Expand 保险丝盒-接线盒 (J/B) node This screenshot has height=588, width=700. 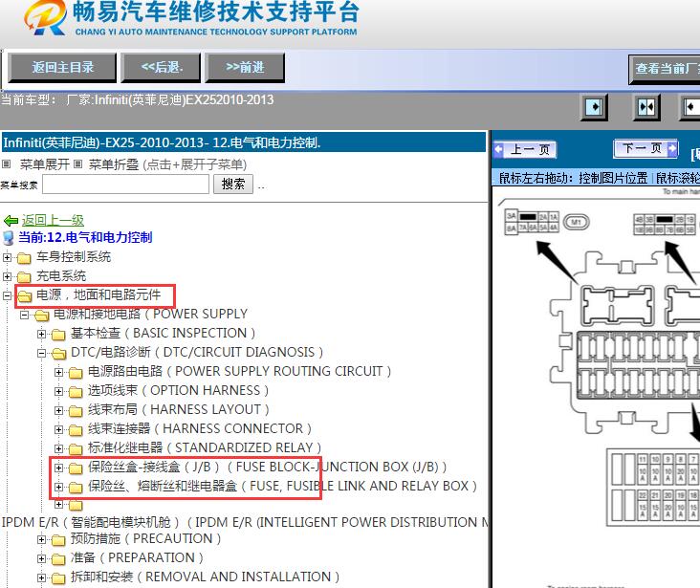click(x=58, y=468)
